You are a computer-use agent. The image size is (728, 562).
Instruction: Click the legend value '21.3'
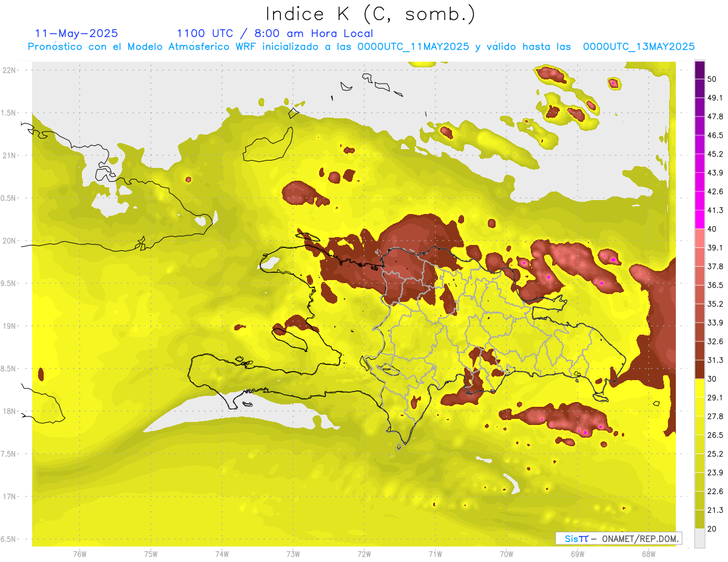[715, 510]
